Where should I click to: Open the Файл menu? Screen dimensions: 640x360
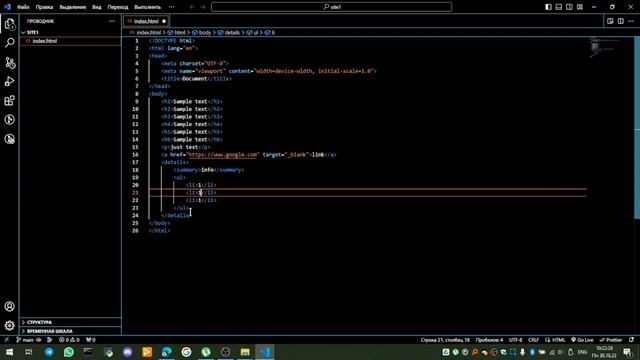click(x=23, y=7)
